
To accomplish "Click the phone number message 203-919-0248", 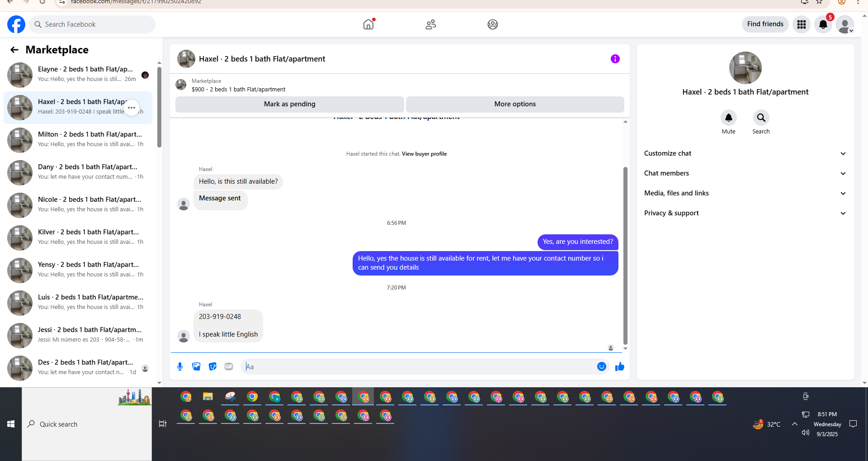I will (x=220, y=317).
